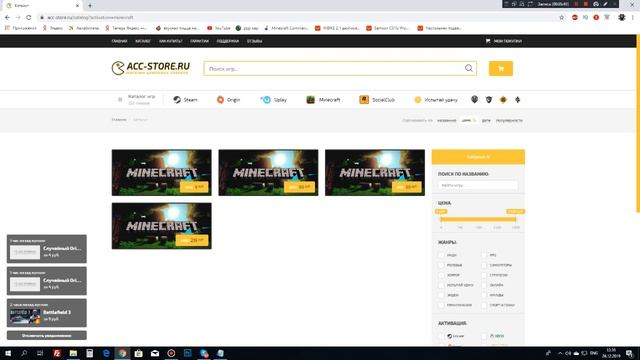Image resolution: width=640 pixels, height=360 pixels.
Task: Tick the Приключения genre checkbox
Action: pyautogui.click(x=441, y=305)
